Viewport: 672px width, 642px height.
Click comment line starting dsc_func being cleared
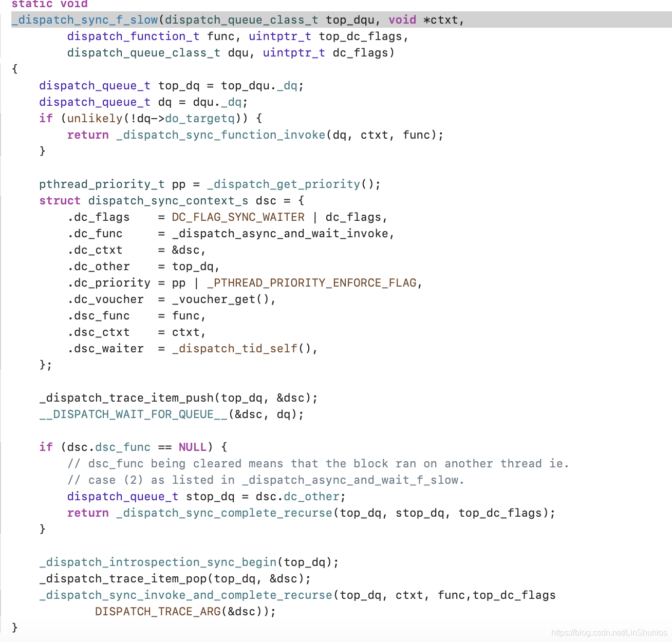click(x=318, y=464)
